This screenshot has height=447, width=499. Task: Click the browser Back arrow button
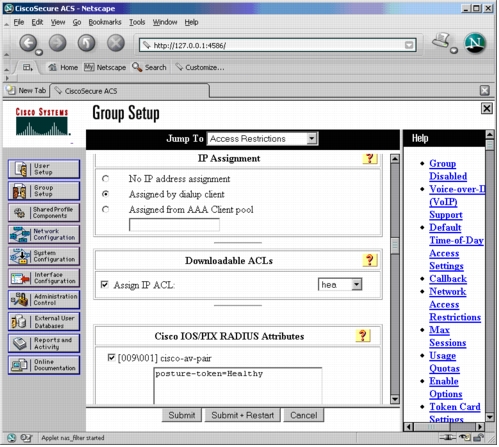coord(28,43)
